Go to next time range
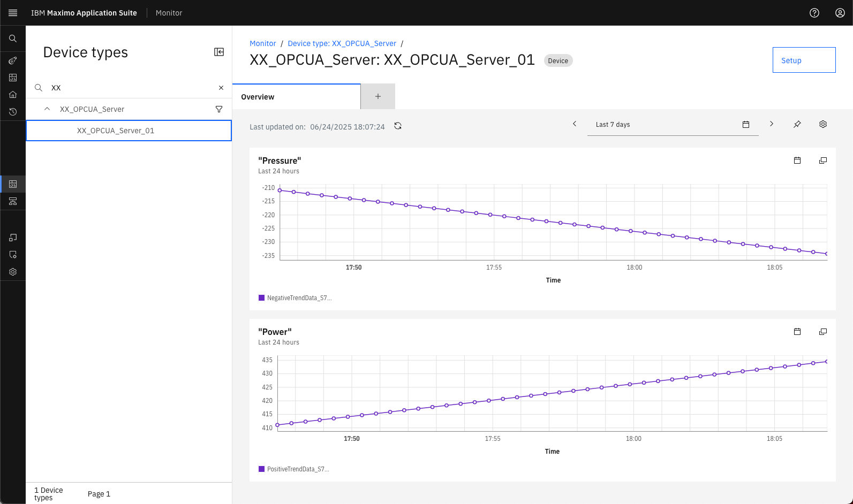This screenshot has width=853, height=504. pyautogui.click(x=772, y=124)
